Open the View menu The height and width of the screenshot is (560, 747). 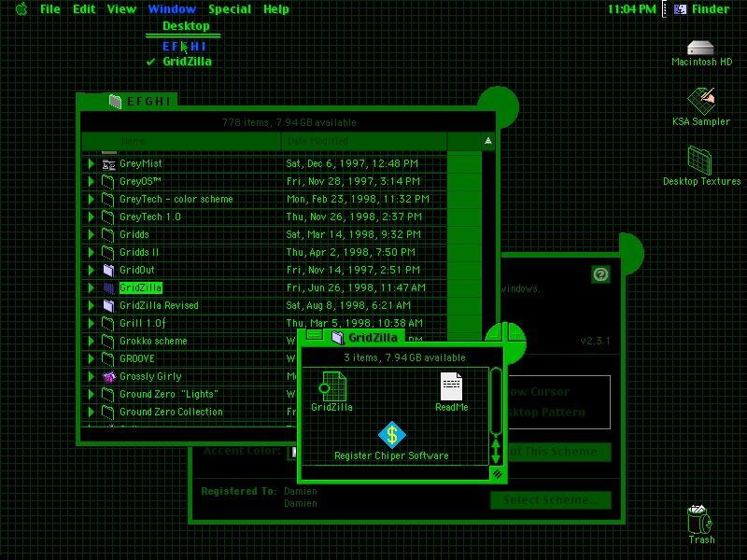coord(121,9)
